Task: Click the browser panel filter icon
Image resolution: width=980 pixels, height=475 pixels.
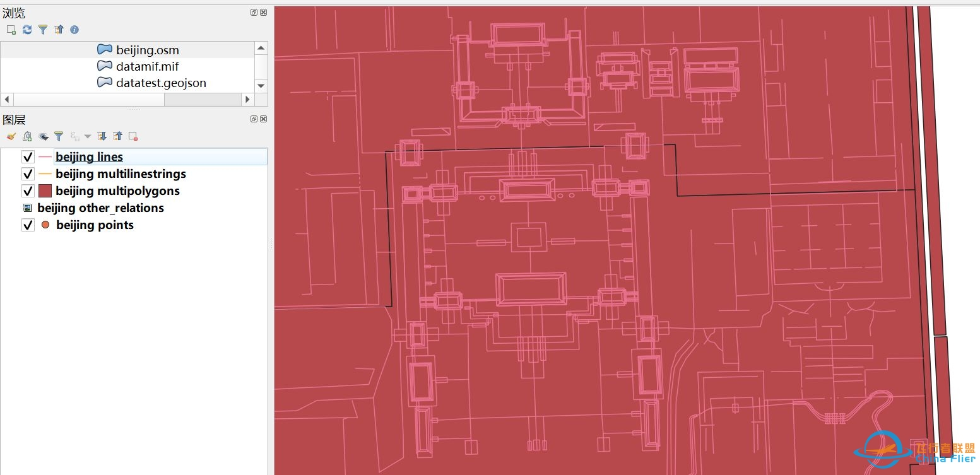Action: (43, 30)
